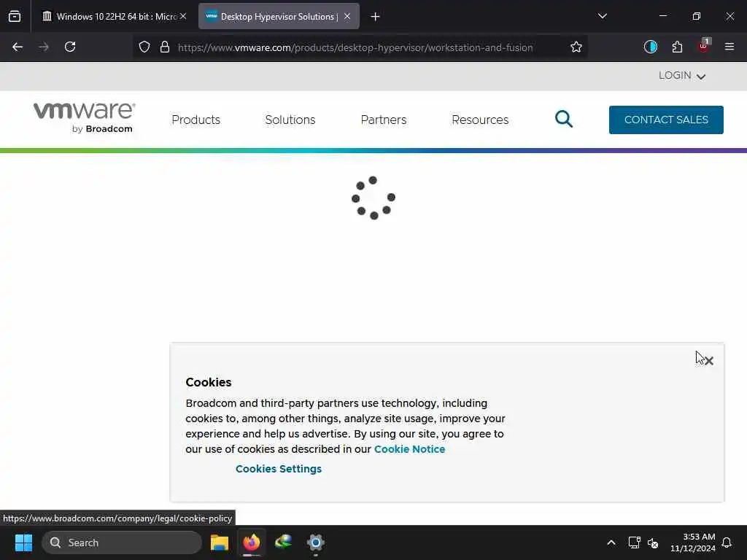Screen dimensions: 747x560
Task: Open the network status tray icon
Action: 634,542
